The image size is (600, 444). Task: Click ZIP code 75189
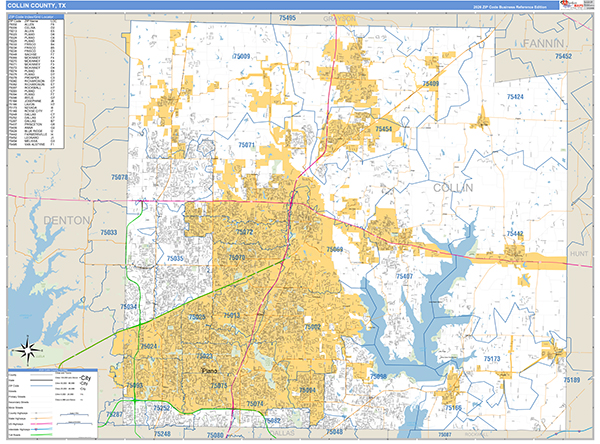tap(572, 380)
